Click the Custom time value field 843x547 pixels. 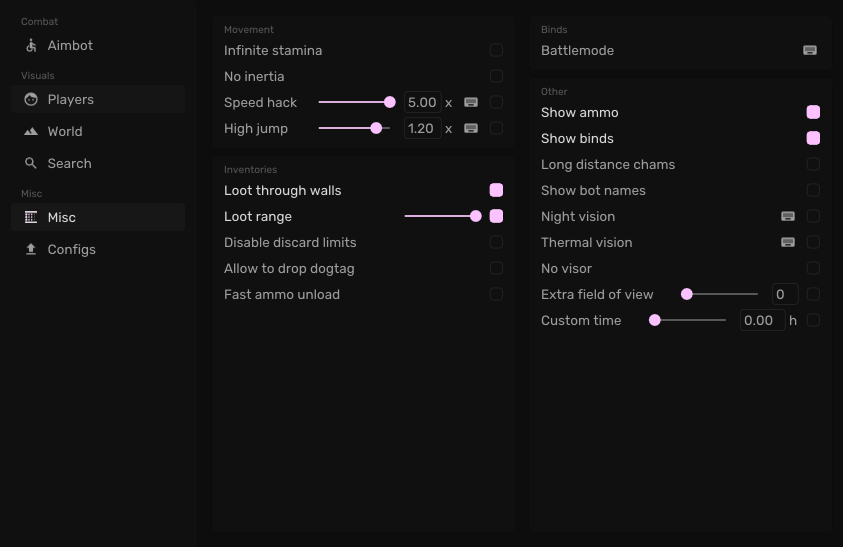click(x=762, y=321)
